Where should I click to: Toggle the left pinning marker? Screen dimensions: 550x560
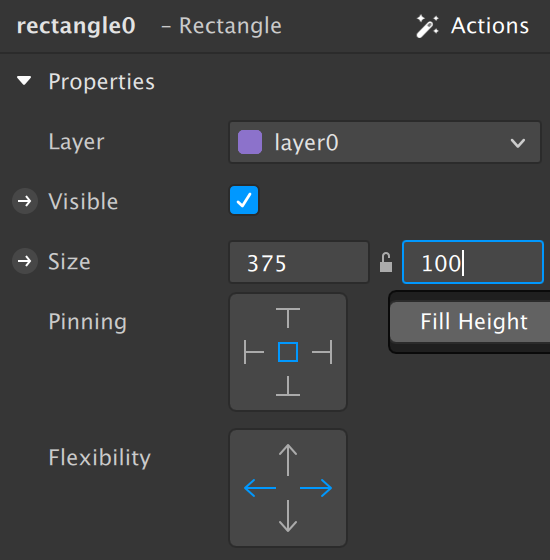(x=254, y=352)
